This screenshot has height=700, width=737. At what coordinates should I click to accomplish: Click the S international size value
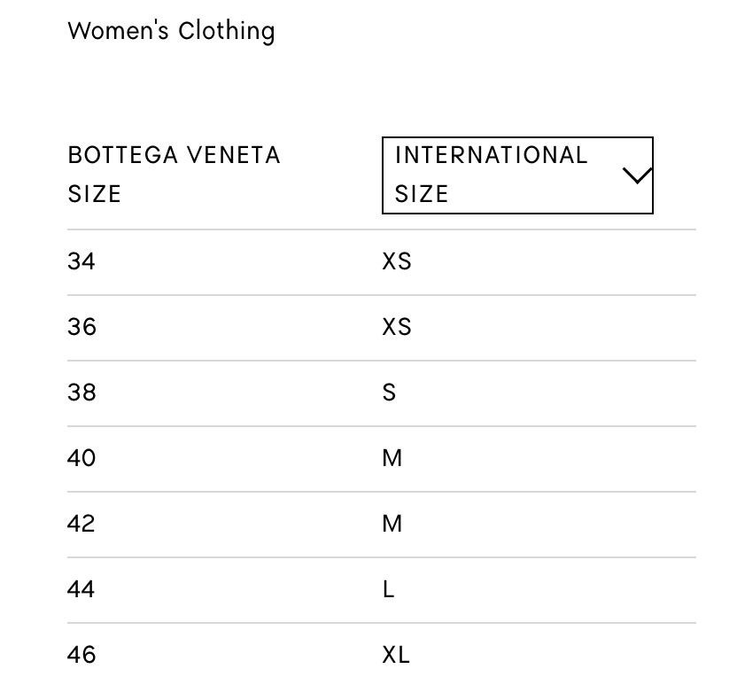(x=389, y=393)
